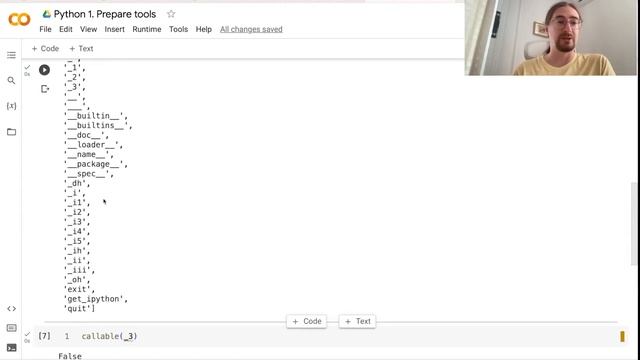Open command palette keyboard icon

[11, 328]
